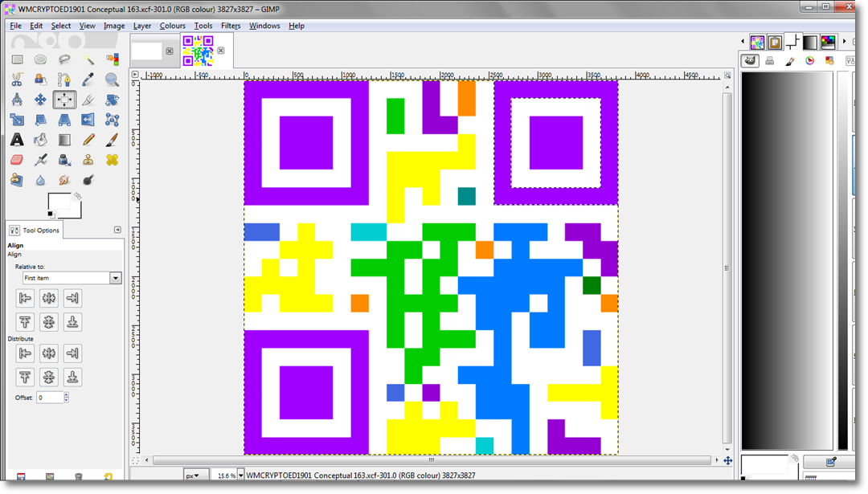The image size is (868, 494).
Task: Pick the Pencil tool
Action: [88, 140]
